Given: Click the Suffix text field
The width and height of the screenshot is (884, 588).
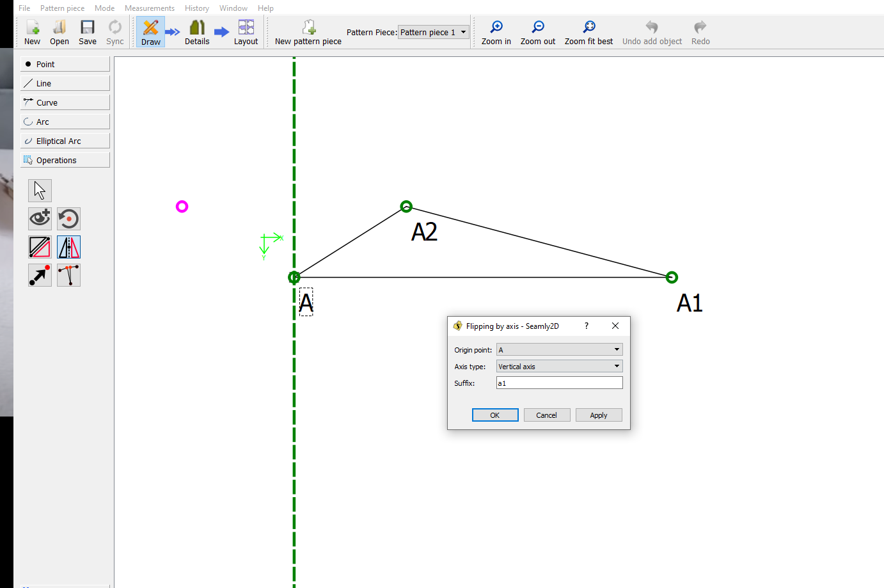Looking at the screenshot, I should [x=559, y=383].
